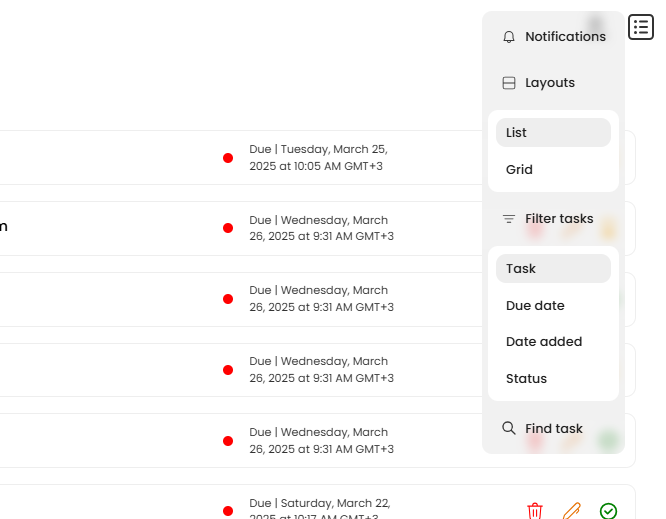The width and height of the screenshot is (666, 519).
Task: Click the list menu icon at top right
Action: [641, 27]
